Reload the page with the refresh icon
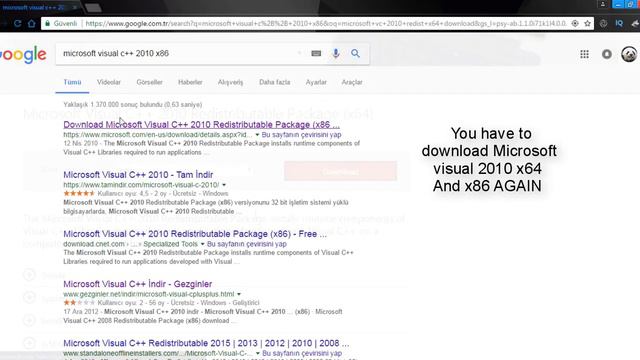Screen dimensions: 640x360 [18, 23]
